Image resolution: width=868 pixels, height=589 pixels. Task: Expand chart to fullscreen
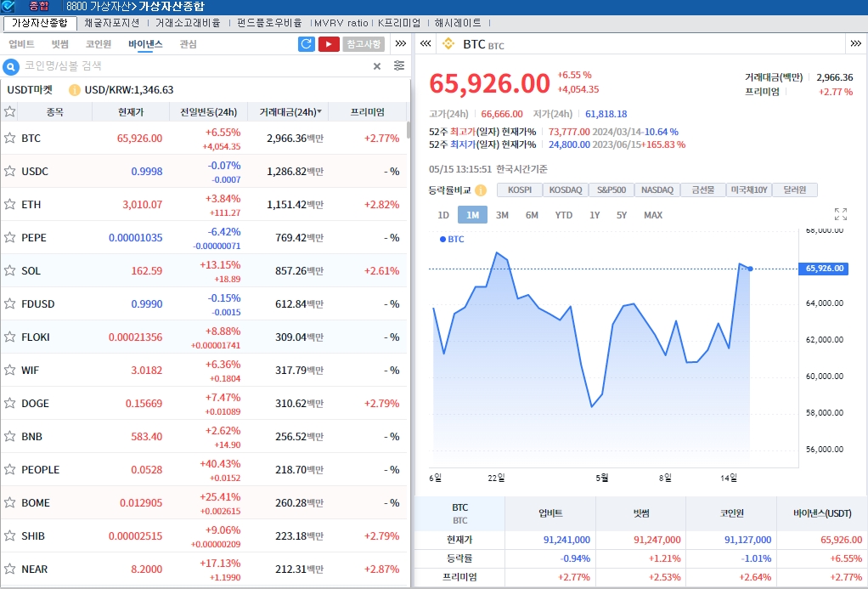841,214
